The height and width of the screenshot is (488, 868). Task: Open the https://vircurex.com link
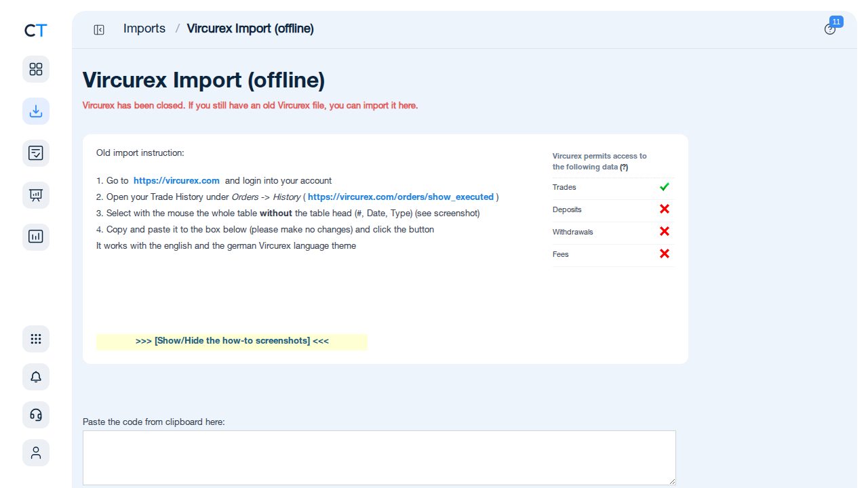[176, 181]
